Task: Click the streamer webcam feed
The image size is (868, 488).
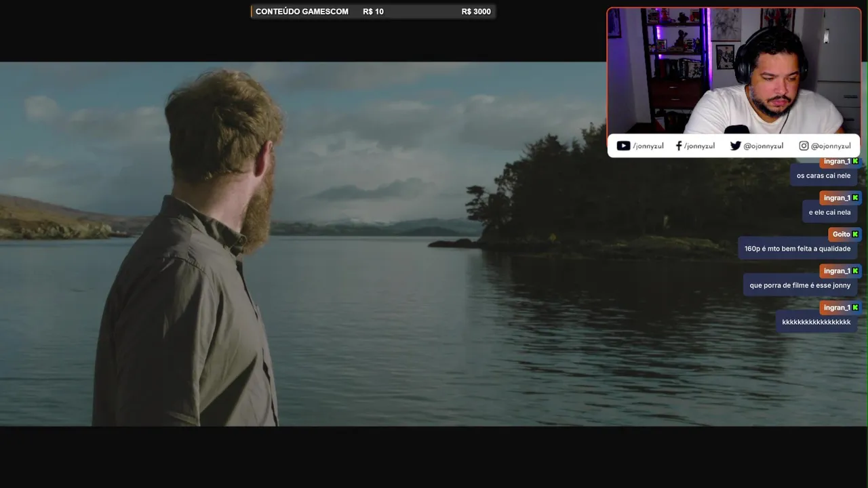Action: click(734, 70)
